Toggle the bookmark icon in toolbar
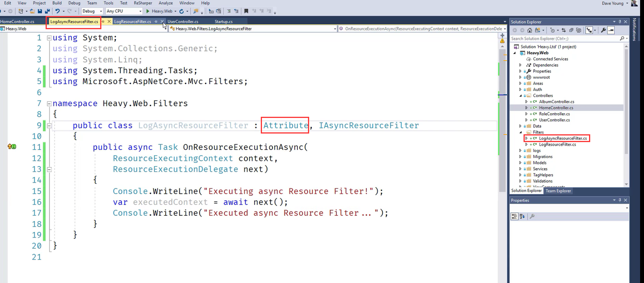This screenshot has width=644, height=283. [246, 11]
